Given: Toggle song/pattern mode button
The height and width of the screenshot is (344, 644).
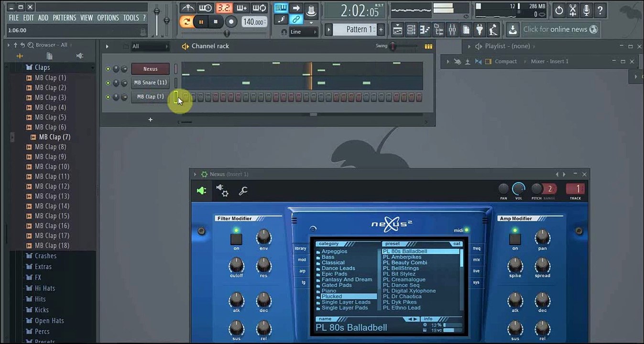Looking at the screenshot, I should point(187,21).
